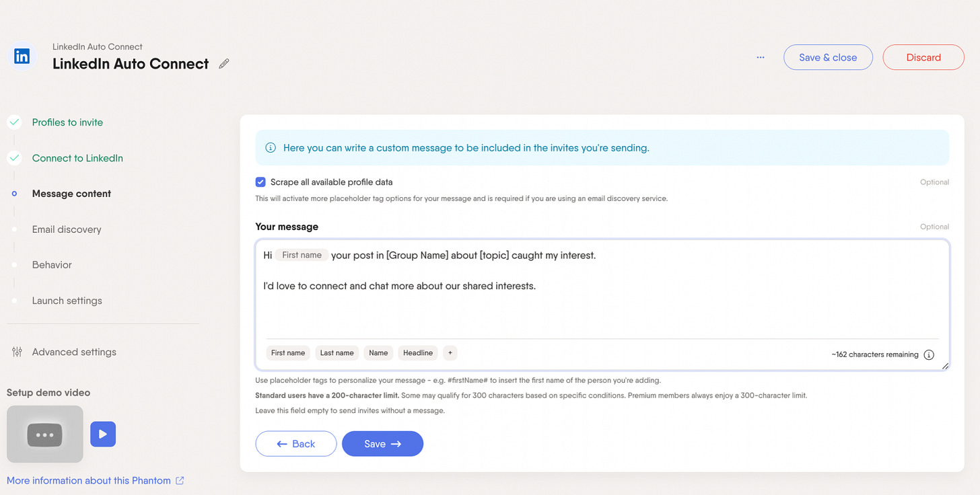
Task: Open the Email discovery step
Action: click(x=67, y=229)
